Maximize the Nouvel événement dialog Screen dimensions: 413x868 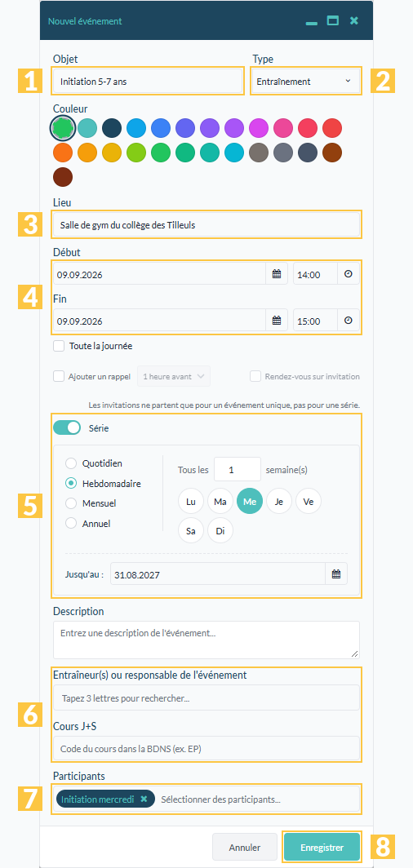tap(333, 21)
